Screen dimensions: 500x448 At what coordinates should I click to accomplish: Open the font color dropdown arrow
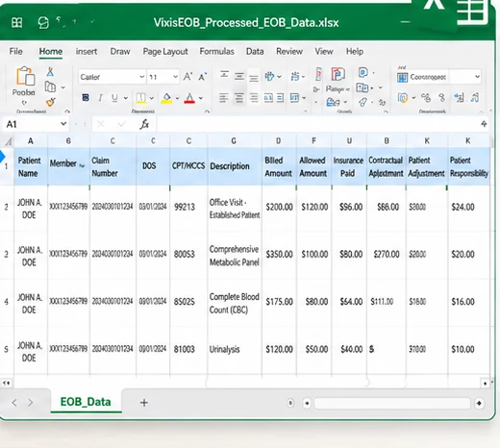201,98
